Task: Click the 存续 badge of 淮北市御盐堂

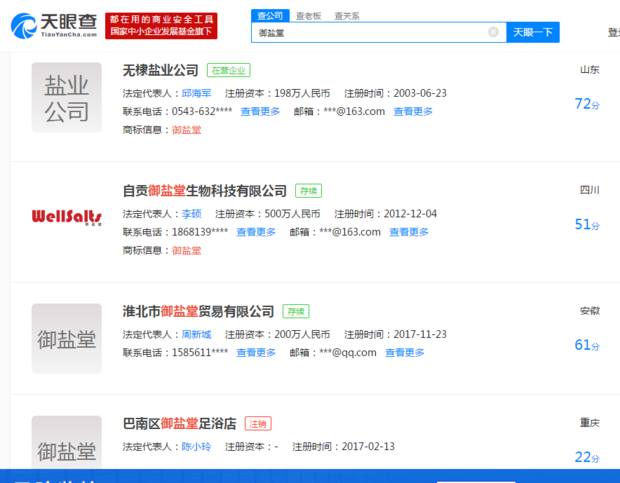Action: point(296,311)
